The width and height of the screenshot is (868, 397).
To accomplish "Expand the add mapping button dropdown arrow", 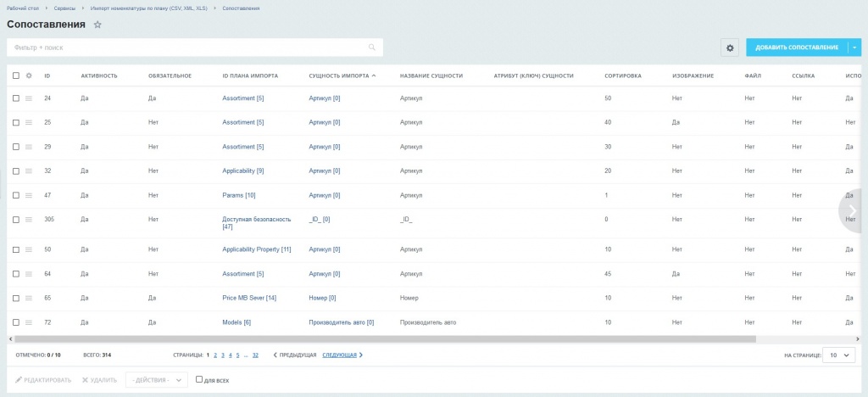I will [854, 48].
